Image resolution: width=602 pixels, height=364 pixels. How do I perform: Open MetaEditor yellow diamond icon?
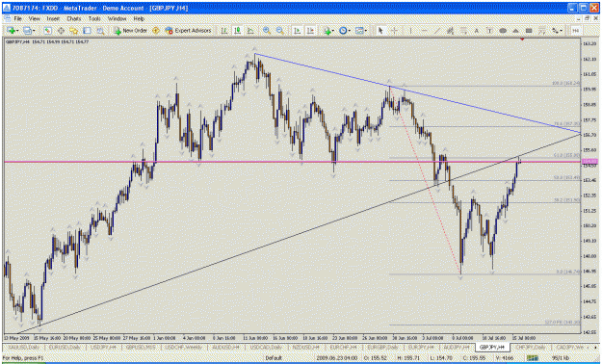[x=156, y=31]
